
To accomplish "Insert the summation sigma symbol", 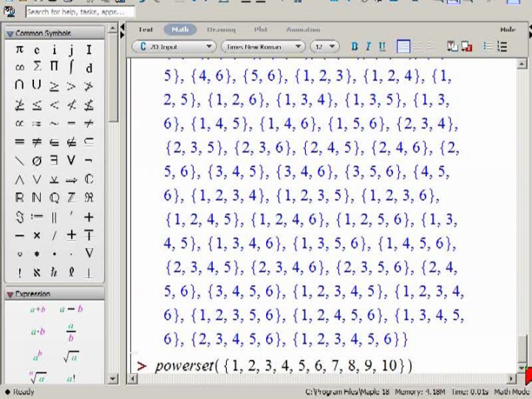I will coord(37,66).
